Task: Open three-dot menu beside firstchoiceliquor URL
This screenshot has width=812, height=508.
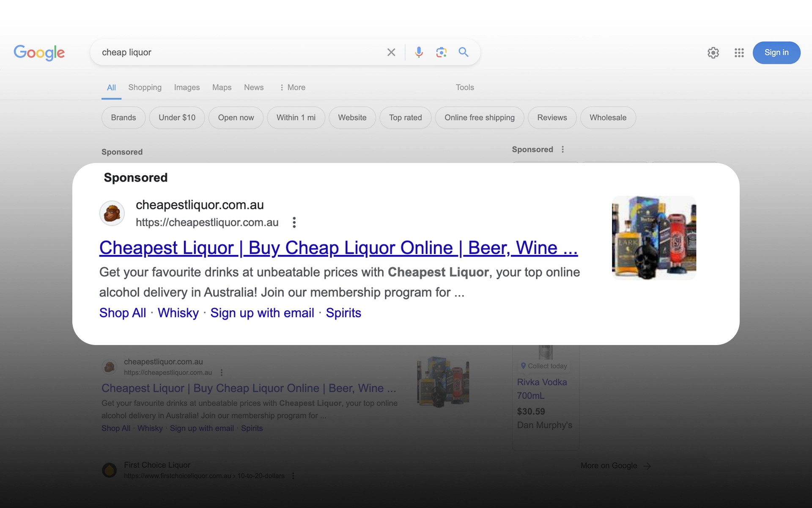Action: (x=293, y=476)
